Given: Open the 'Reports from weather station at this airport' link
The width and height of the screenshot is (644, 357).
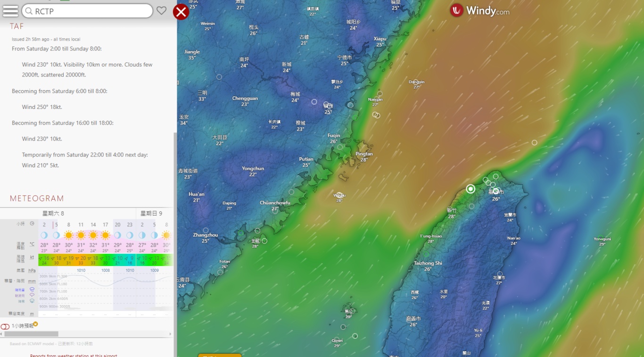Looking at the screenshot, I should (74, 356).
